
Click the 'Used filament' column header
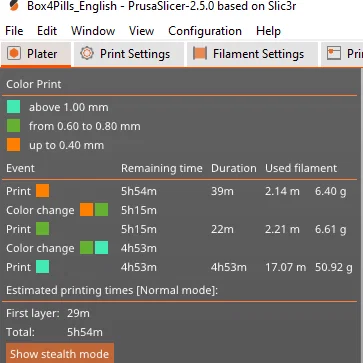(x=301, y=168)
